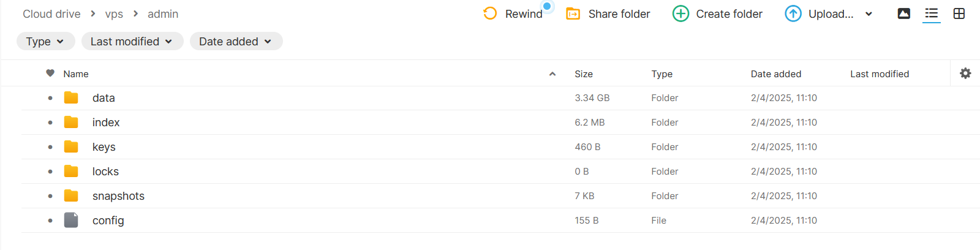Screen dimensions: 980x250
Task: Sort by Size column header
Action: [584, 74]
